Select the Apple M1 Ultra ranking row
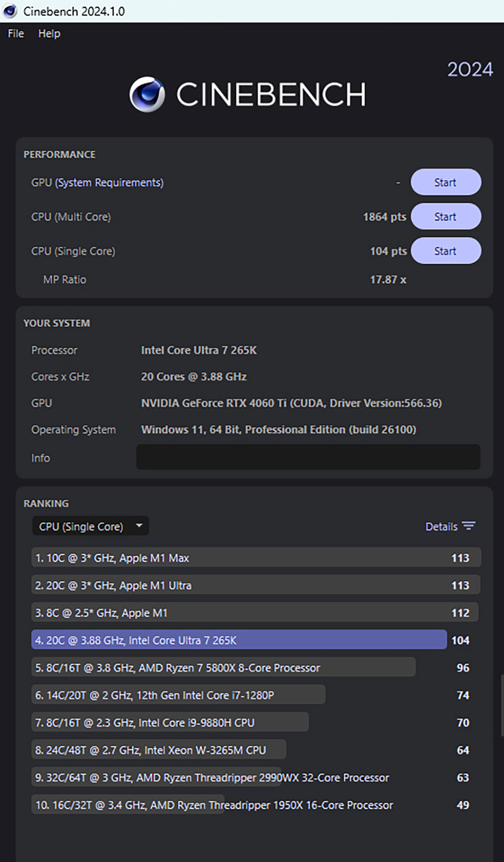The width and height of the screenshot is (504, 862). [255, 585]
